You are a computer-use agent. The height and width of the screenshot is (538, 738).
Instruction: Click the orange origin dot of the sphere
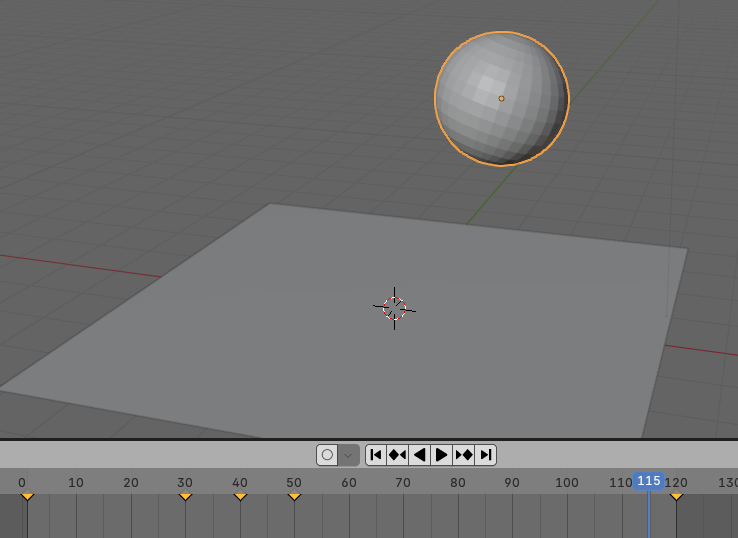pos(501,98)
